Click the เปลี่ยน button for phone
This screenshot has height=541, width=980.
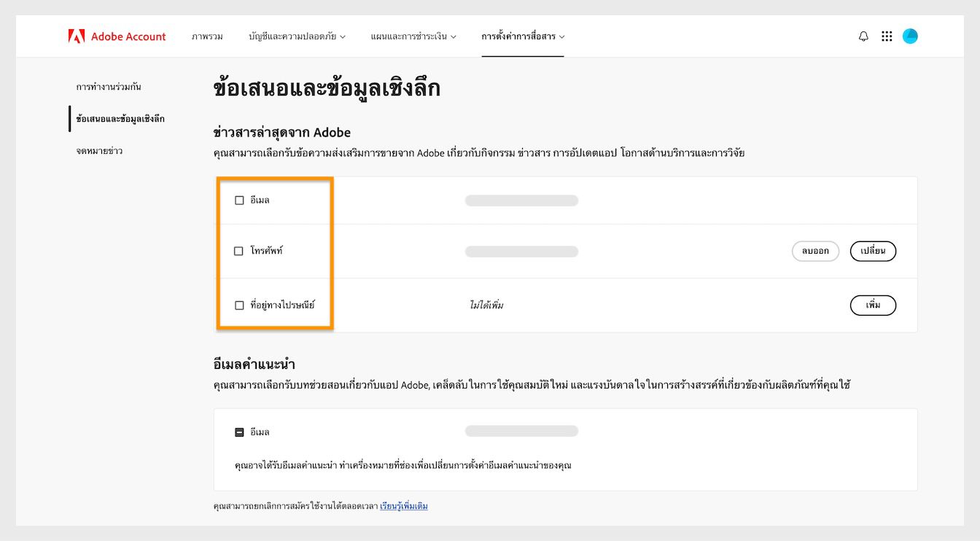(873, 250)
